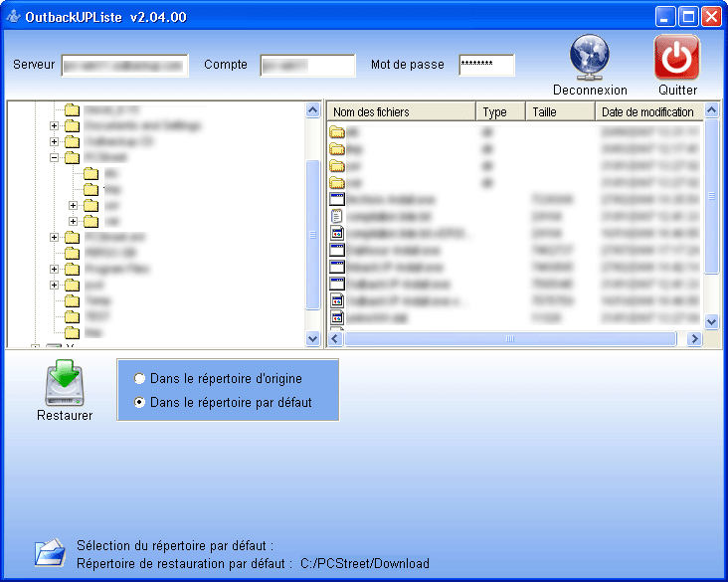Focus the Compte input field
Image resolution: width=728 pixels, height=582 pixels.
pos(307,65)
